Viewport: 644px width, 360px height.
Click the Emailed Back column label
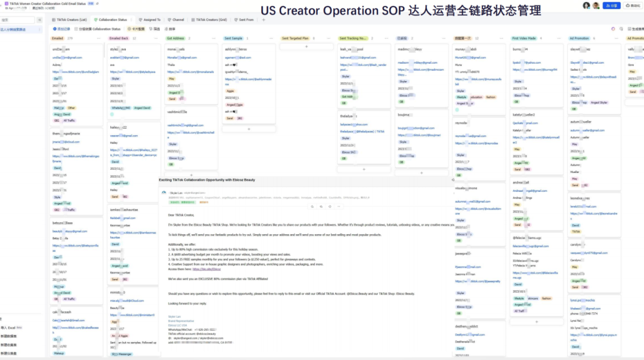[119, 38]
